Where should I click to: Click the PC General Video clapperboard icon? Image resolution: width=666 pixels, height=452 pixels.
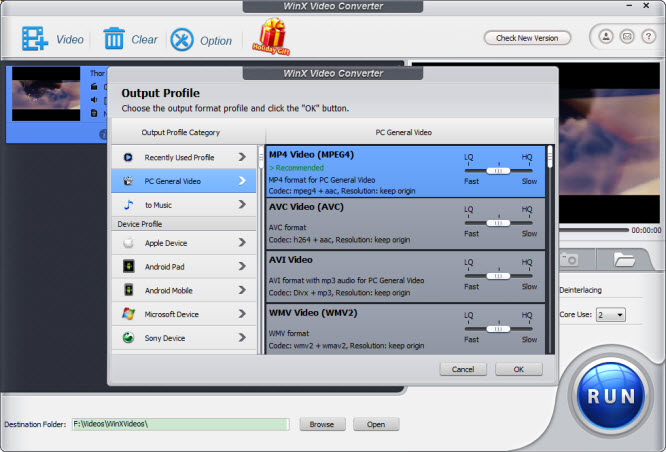128,181
